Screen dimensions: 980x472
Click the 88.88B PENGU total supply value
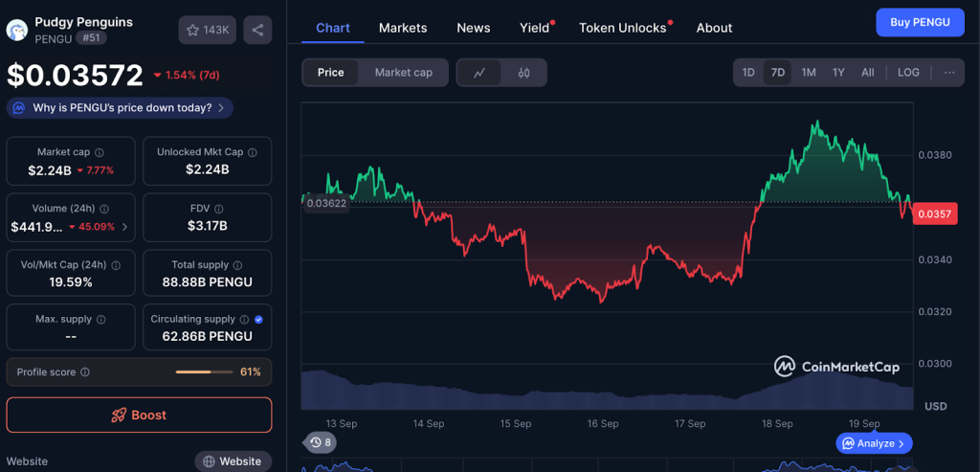pyautogui.click(x=207, y=281)
